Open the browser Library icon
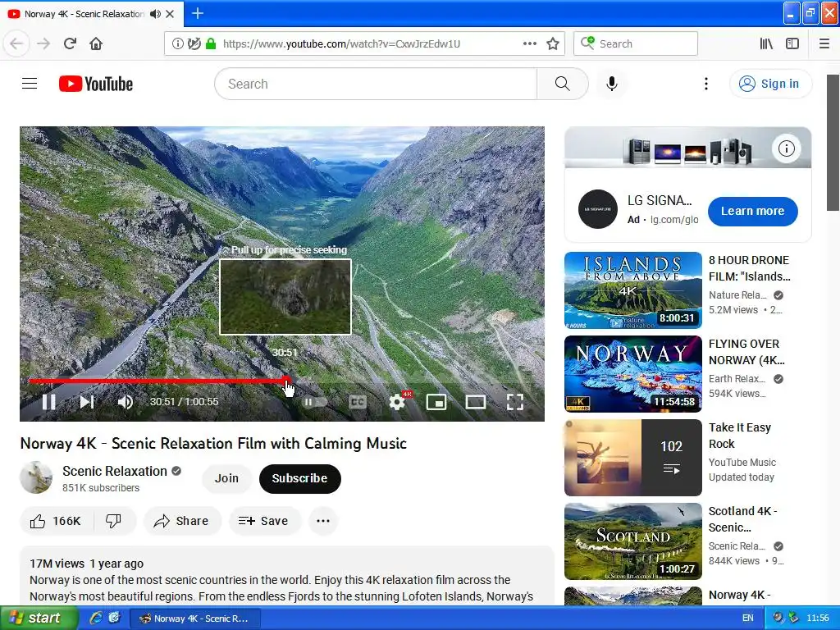The height and width of the screenshot is (630, 840). [x=766, y=43]
